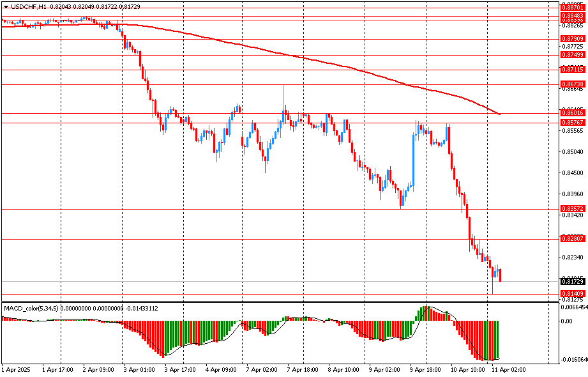Click the current price 0.81729 black label
The height and width of the screenshot is (377, 588).
pos(572,282)
